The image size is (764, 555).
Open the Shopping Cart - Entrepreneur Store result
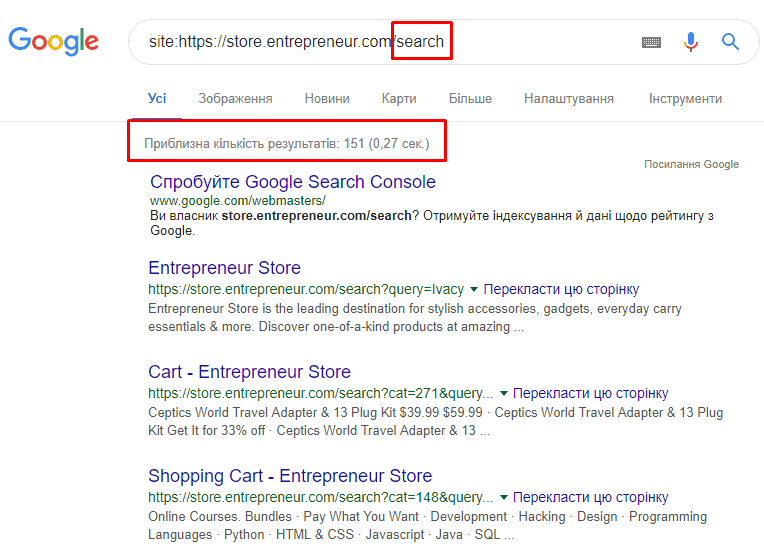pyautogui.click(x=290, y=476)
